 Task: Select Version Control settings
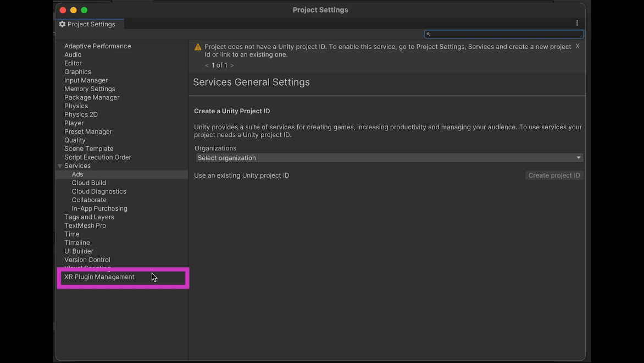(87, 260)
